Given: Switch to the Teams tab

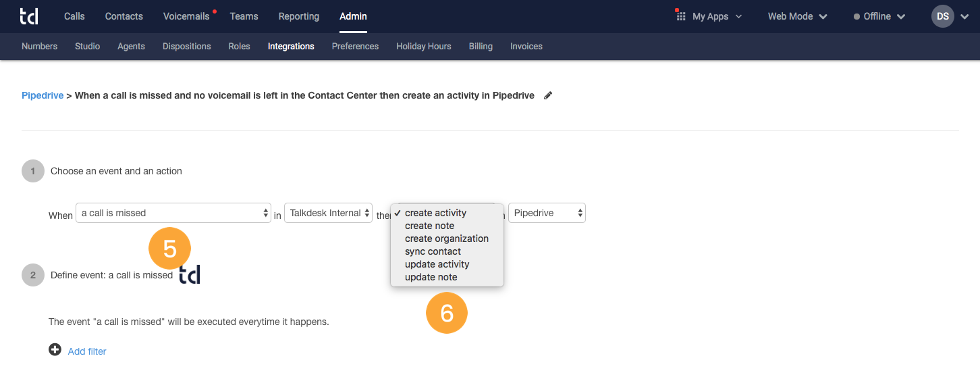Looking at the screenshot, I should coord(244,16).
